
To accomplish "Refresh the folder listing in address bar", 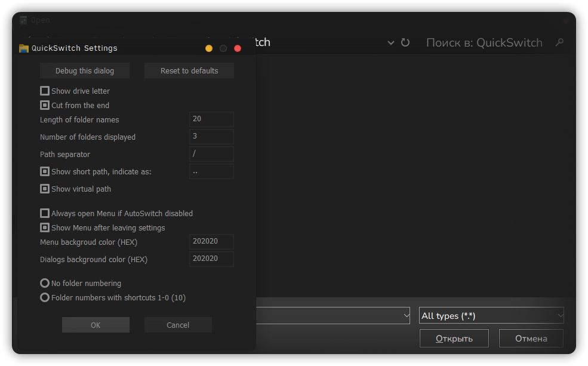I will tap(405, 42).
